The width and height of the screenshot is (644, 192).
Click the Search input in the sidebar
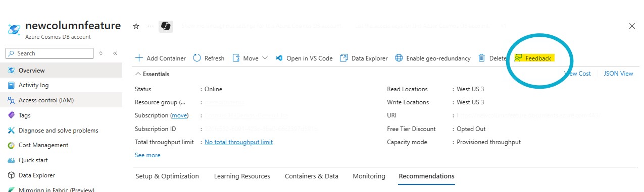click(49, 53)
